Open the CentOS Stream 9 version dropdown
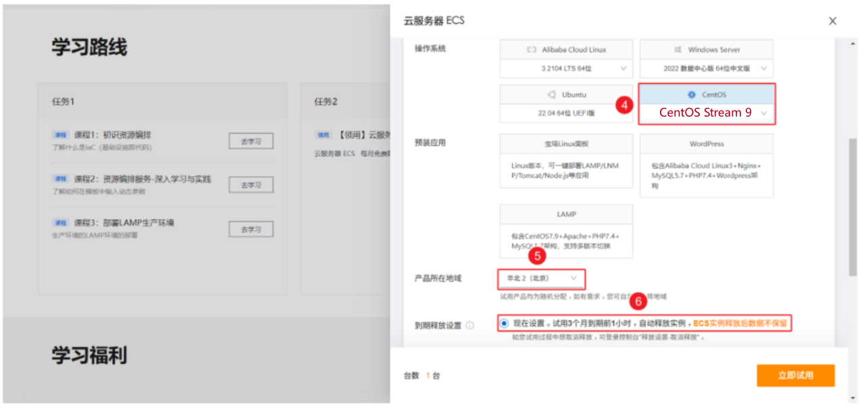 (x=707, y=113)
